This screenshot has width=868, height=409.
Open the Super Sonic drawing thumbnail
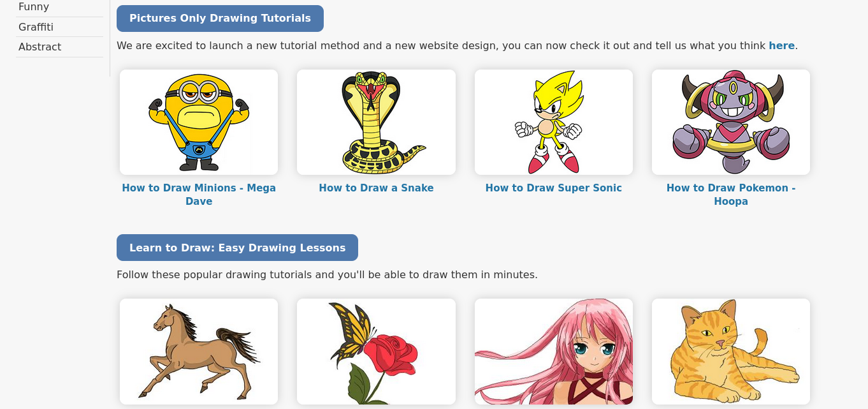(x=554, y=122)
